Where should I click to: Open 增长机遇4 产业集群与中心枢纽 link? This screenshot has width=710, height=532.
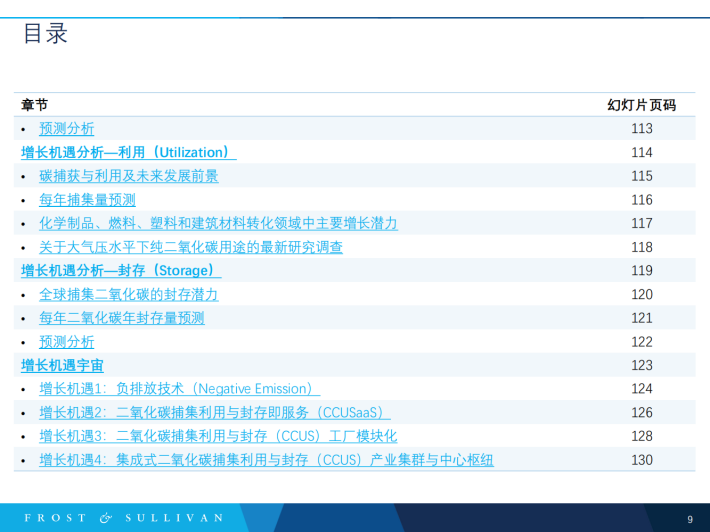(x=266, y=460)
